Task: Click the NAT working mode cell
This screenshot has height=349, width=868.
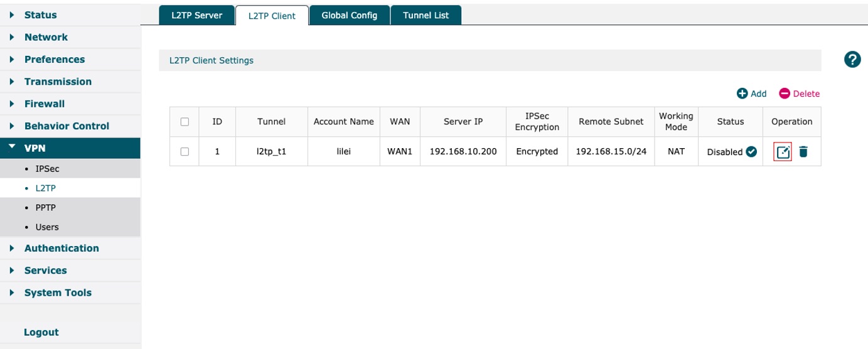Action: [676, 151]
